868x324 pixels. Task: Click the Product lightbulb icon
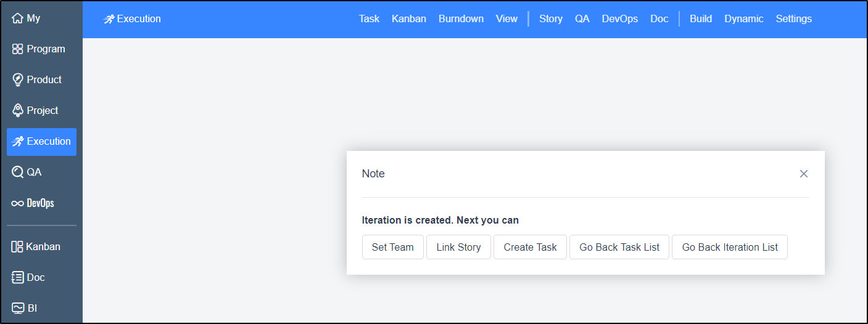17,80
